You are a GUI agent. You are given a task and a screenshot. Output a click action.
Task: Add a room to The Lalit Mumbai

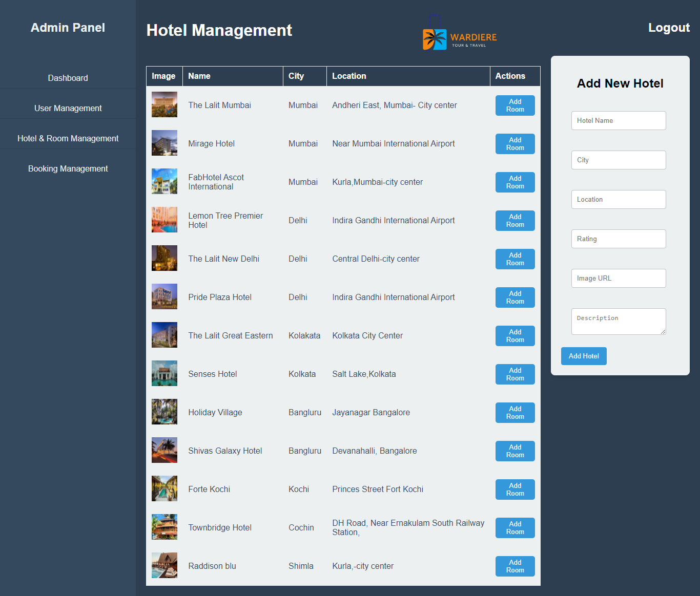tap(514, 105)
